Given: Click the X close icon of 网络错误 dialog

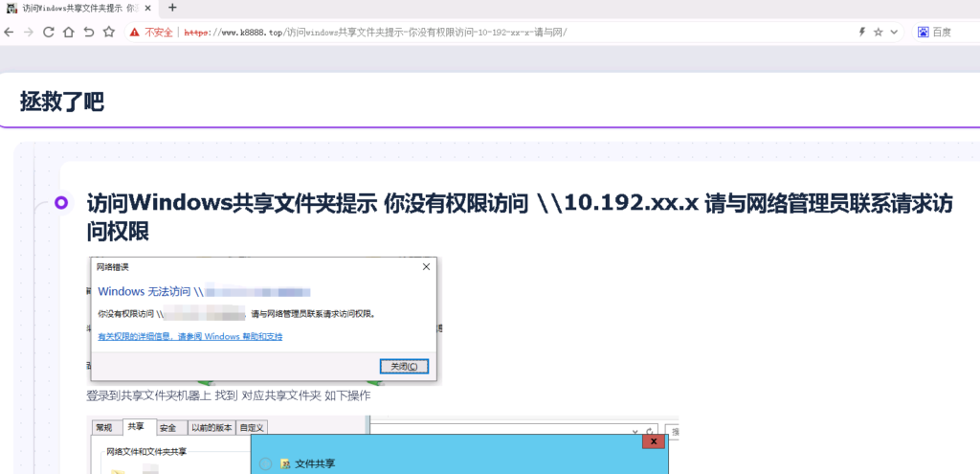Looking at the screenshot, I should (426, 267).
